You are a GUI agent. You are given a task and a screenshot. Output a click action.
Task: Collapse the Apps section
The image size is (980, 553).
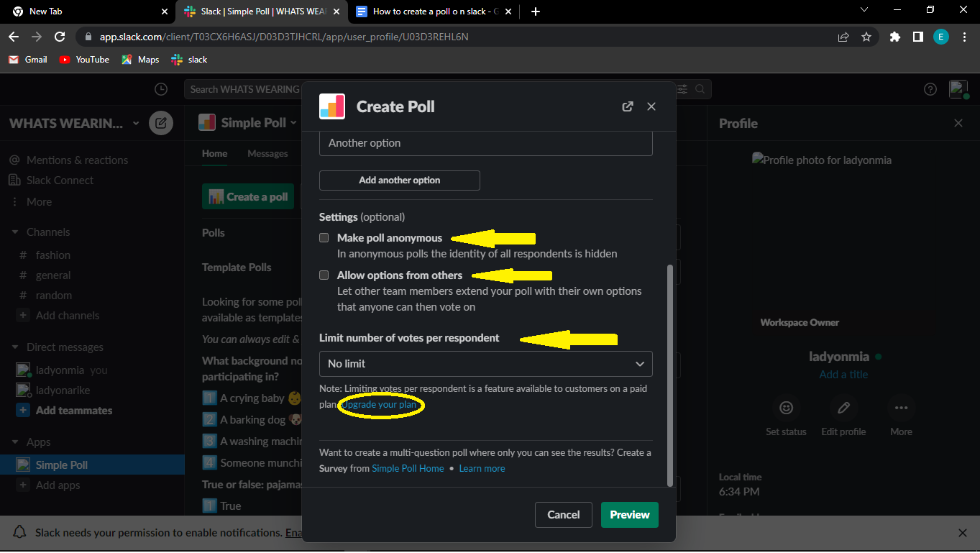(15, 442)
